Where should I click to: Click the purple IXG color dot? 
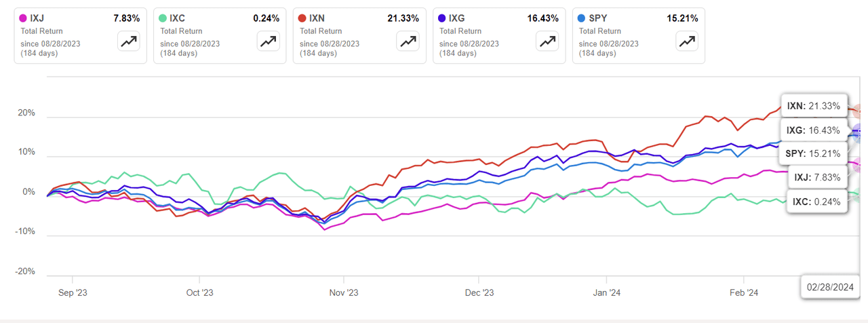click(x=443, y=18)
